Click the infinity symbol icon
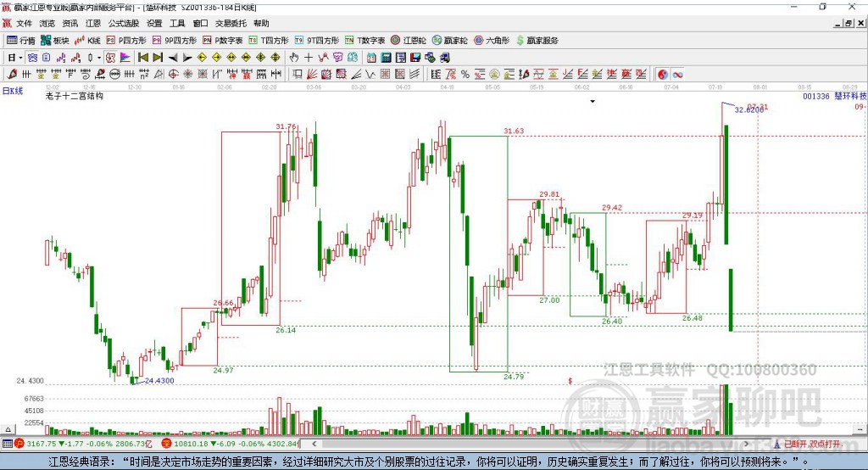This screenshot has height=470, width=868. 677,75
